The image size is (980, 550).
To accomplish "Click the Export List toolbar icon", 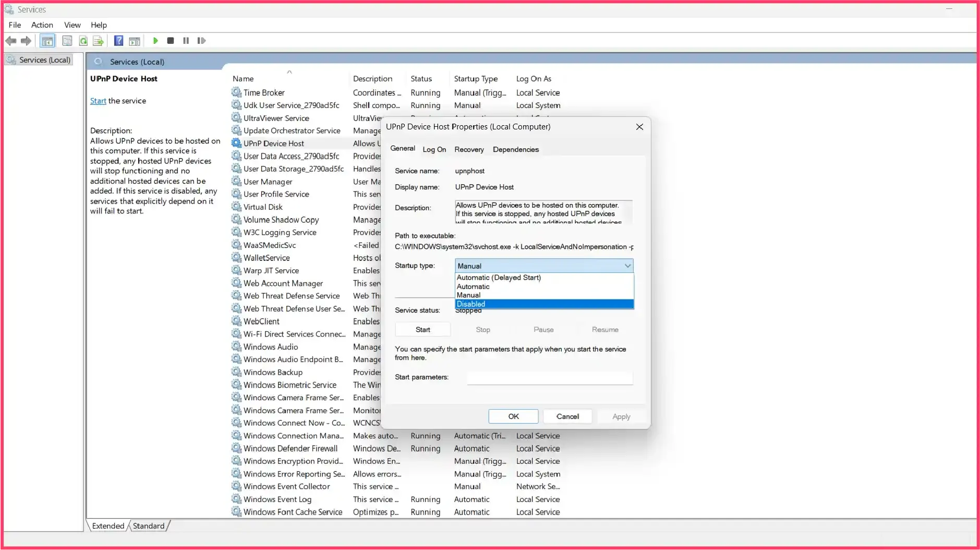I will [x=98, y=41].
